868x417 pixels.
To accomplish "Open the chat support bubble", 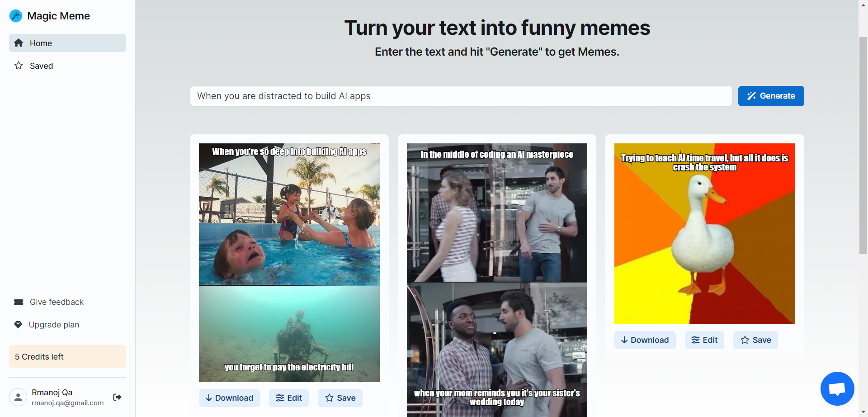I will tap(837, 389).
